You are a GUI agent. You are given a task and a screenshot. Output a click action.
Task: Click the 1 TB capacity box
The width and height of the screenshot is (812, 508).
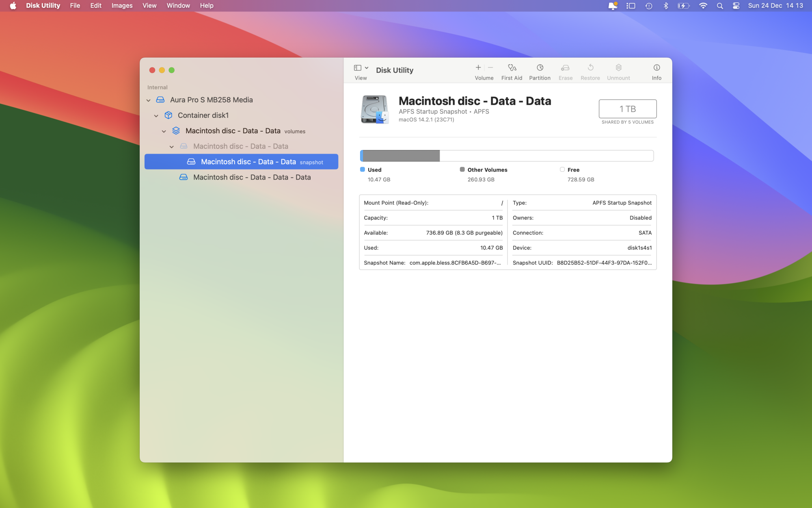click(x=627, y=109)
